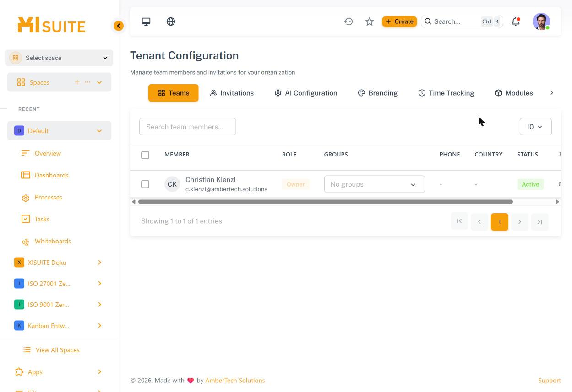Open the user profile avatar

(541, 21)
